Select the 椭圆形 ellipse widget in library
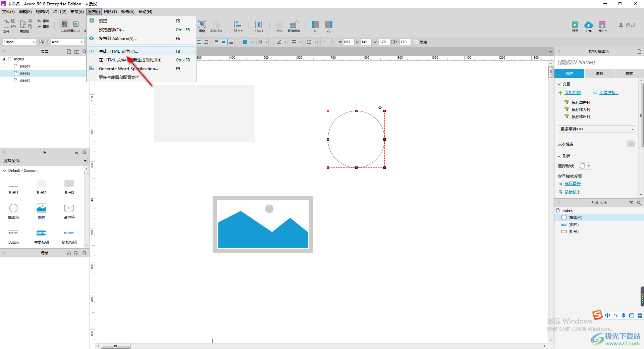The height and width of the screenshot is (349, 644). (13, 208)
